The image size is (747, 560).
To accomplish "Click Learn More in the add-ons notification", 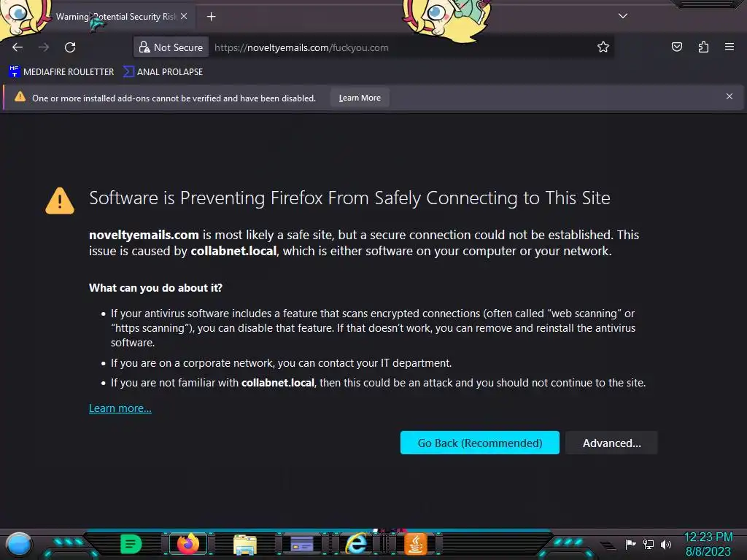I will point(360,98).
